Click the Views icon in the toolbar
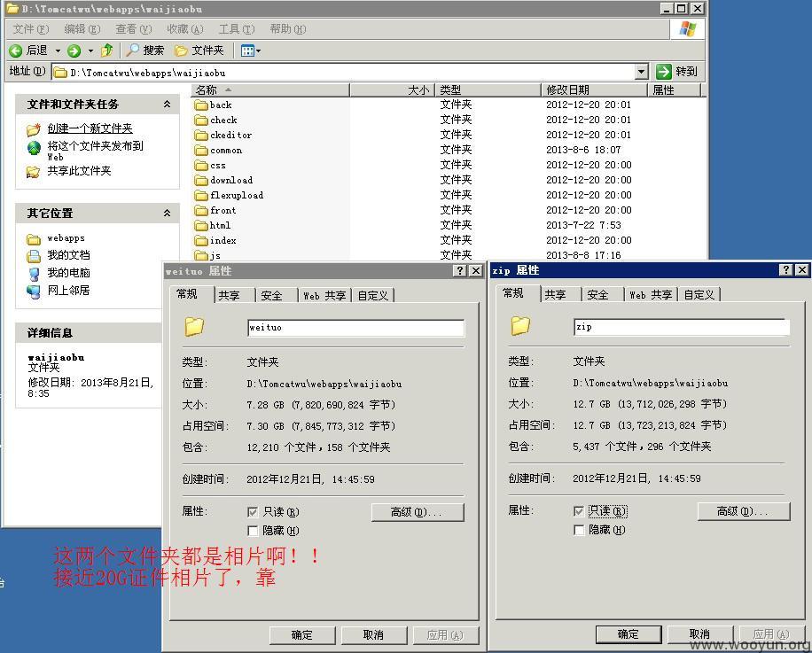This screenshot has height=653, width=812. (x=247, y=51)
